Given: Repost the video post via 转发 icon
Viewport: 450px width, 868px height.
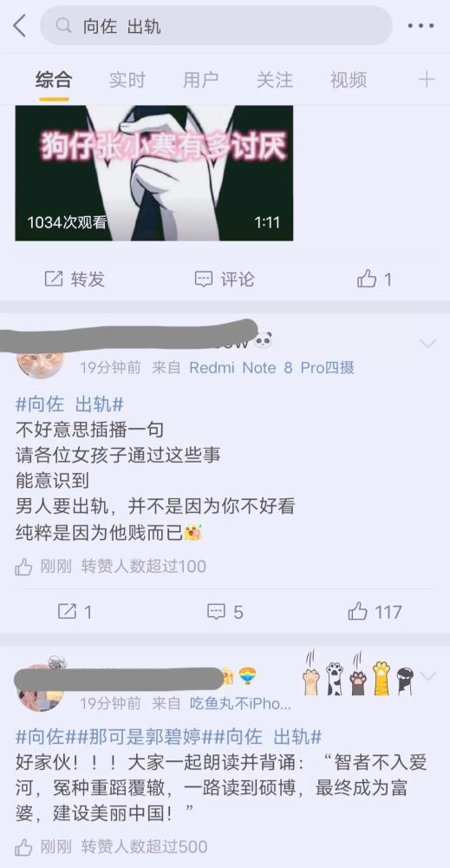Looking at the screenshot, I should pos(75,279).
